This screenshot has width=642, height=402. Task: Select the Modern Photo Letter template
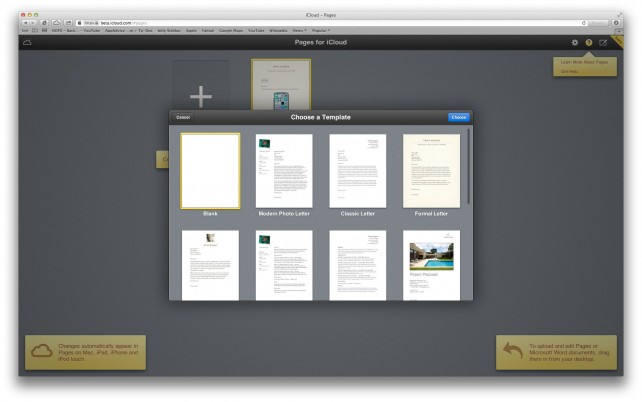[x=284, y=171]
